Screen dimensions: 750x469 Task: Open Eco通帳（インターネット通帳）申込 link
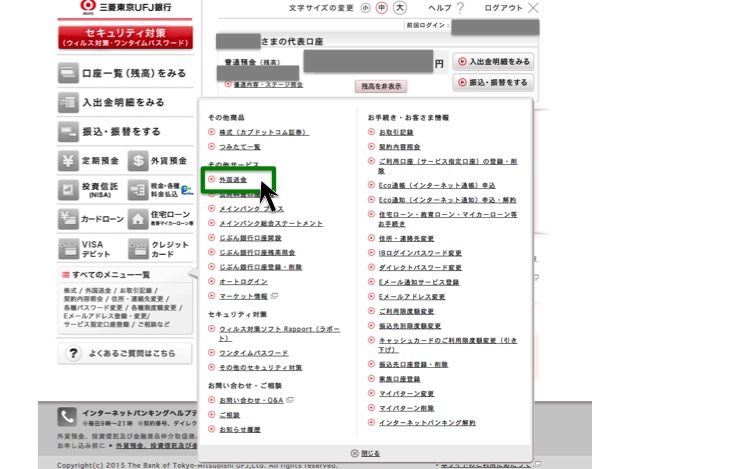(437, 185)
